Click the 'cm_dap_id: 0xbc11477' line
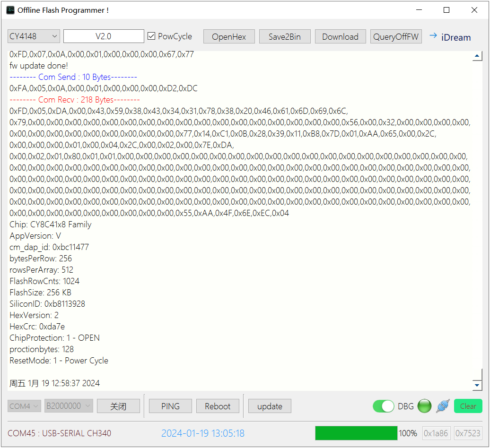Screen dimensions: 490x448 click(x=49, y=247)
